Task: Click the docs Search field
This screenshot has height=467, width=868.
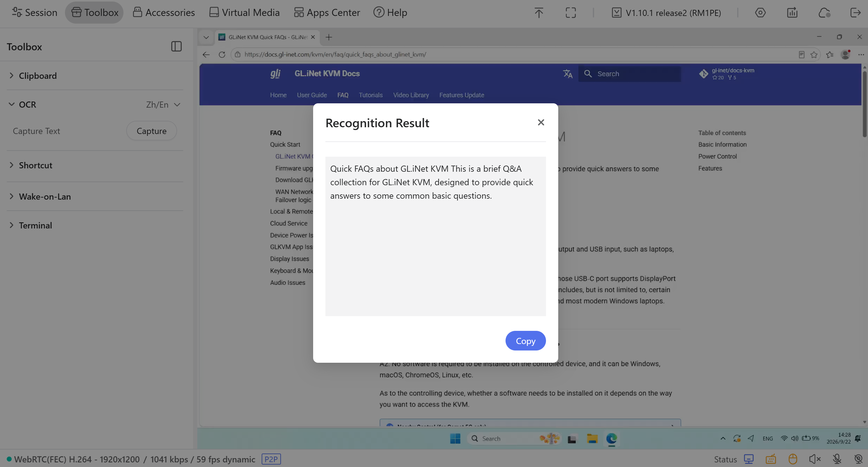Action: point(629,74)
